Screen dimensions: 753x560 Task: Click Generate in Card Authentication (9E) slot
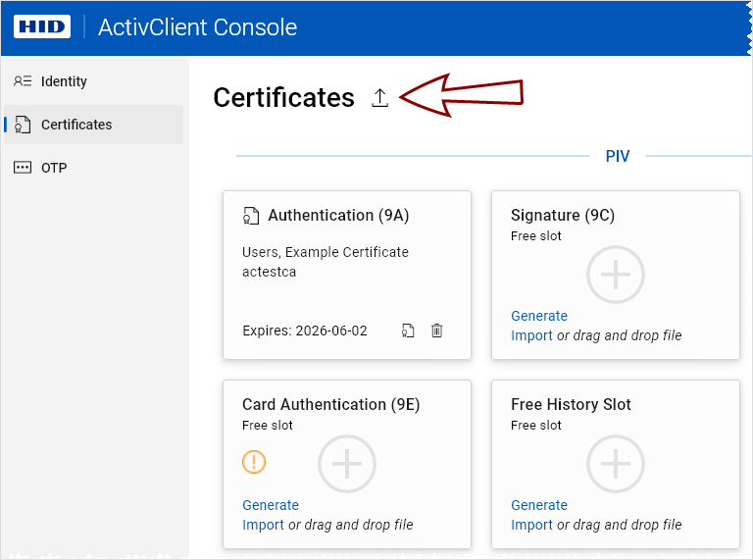(271, 505)
